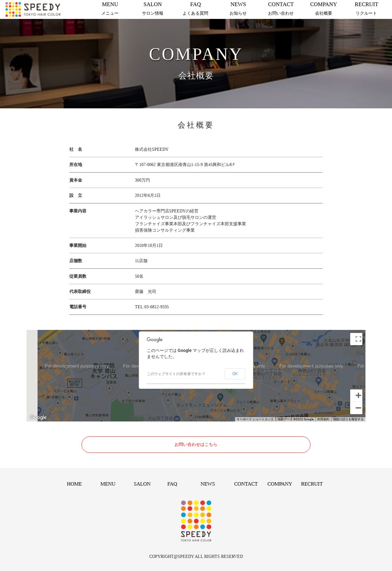
Task: Click COMPANY in the footer navigation
Action: pyautogui.click(x=280, y=484)
